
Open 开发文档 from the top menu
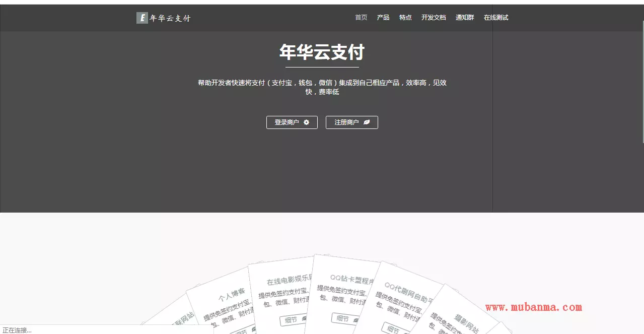[x=434, y=18]
